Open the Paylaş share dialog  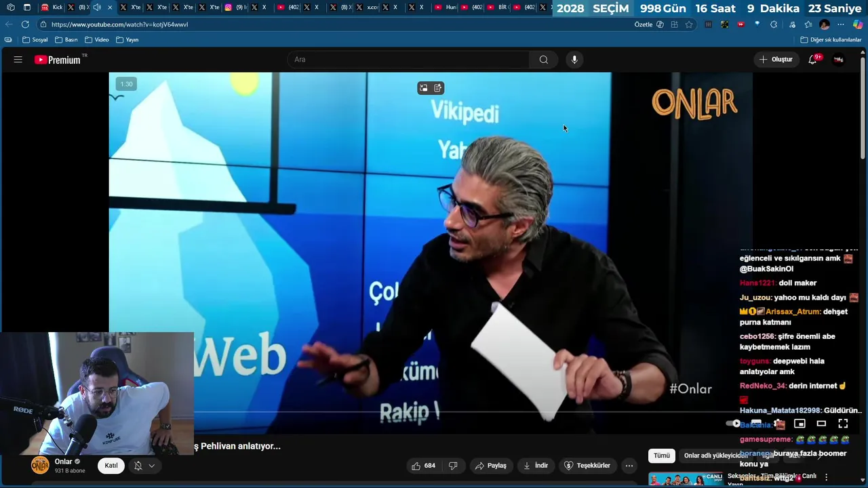coord(491,466)
